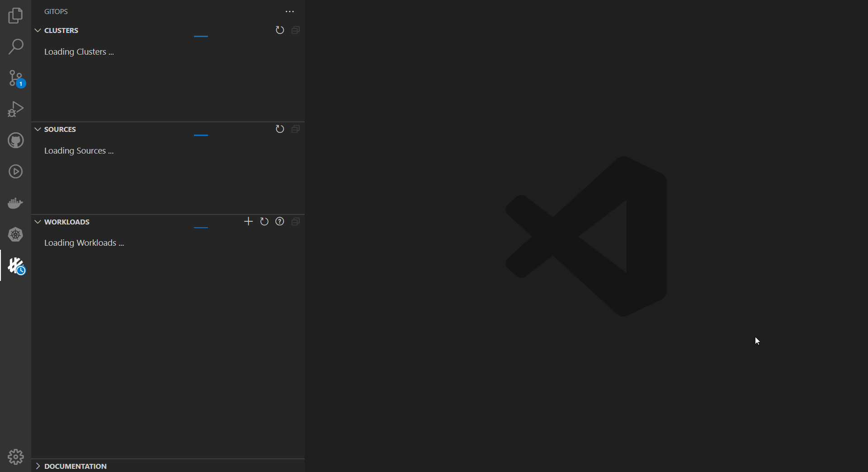The image size is (868, 472).
Task: Open the Manage gear menu
Action: tap(15, 457)
